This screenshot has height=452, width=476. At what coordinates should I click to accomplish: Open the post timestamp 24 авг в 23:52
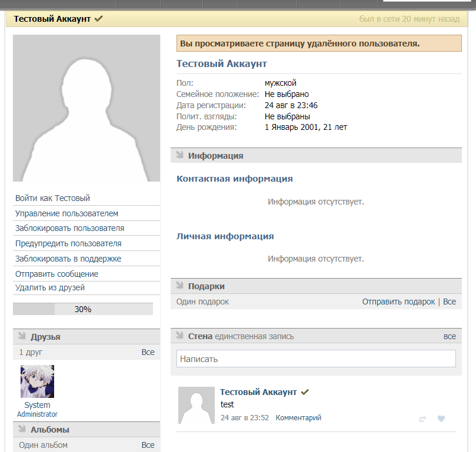[245, 418]
